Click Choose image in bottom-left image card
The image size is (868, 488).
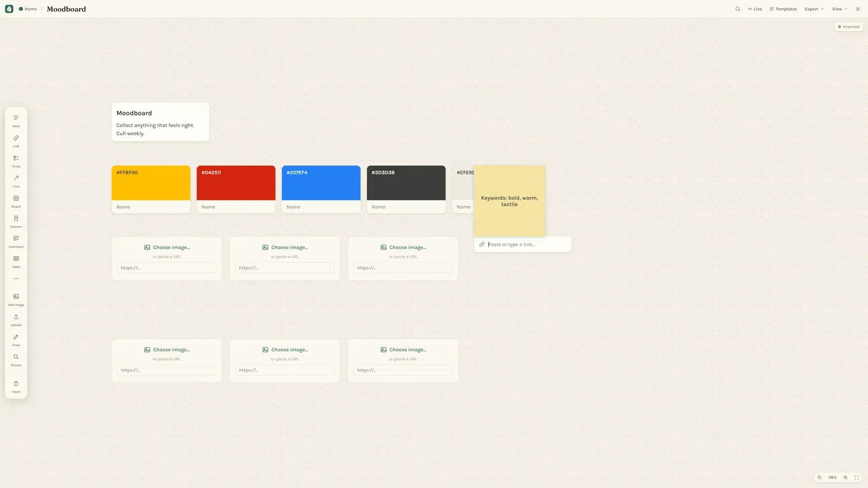(167, 350)
